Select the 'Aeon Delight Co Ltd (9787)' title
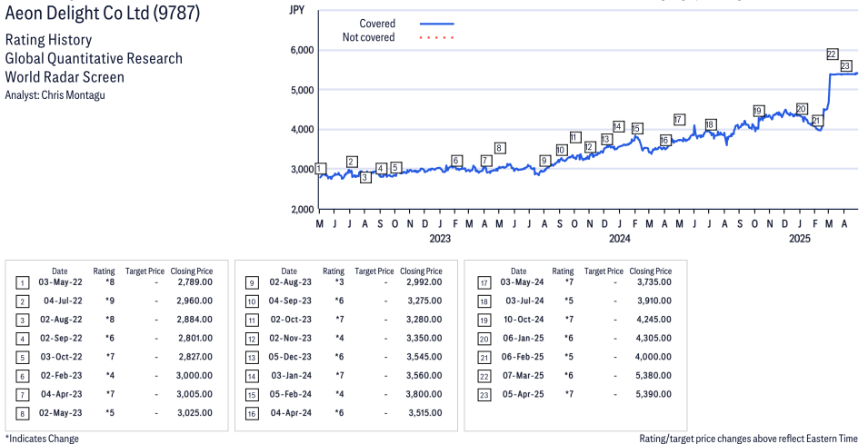 (103, 12)
